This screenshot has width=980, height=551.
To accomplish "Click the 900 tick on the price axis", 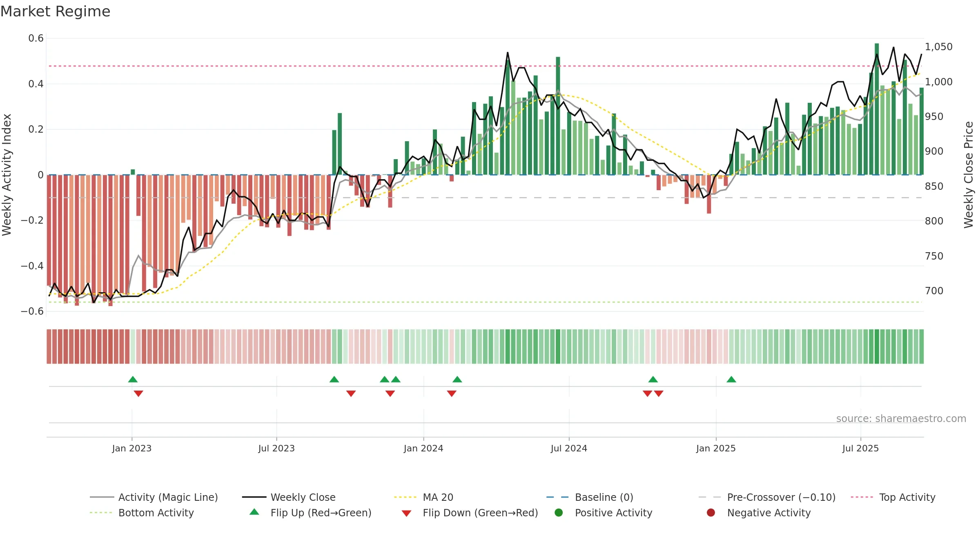I will 934,151.
